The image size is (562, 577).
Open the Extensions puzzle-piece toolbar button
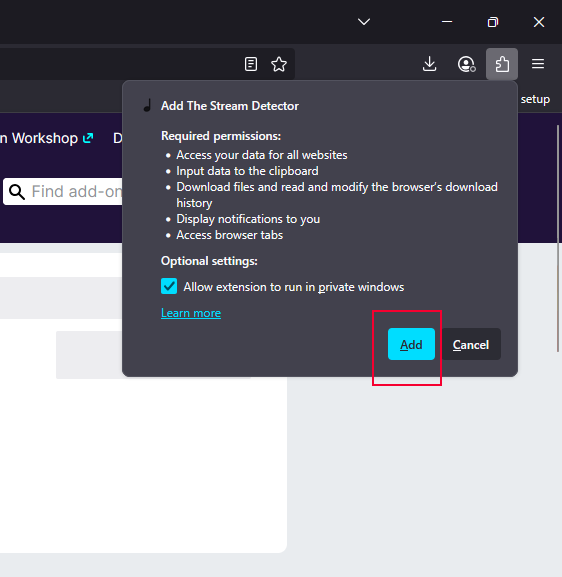pos(502,64)
